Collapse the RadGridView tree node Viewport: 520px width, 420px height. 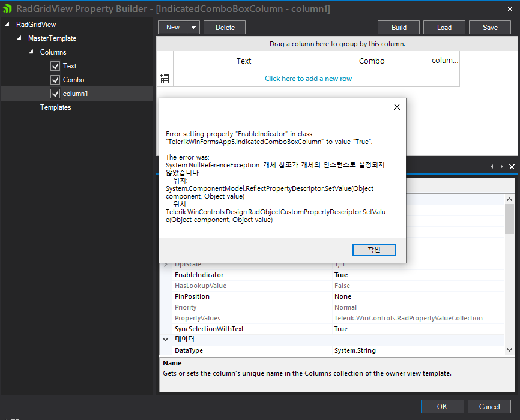pyautogui.click(x=7, y=24)
